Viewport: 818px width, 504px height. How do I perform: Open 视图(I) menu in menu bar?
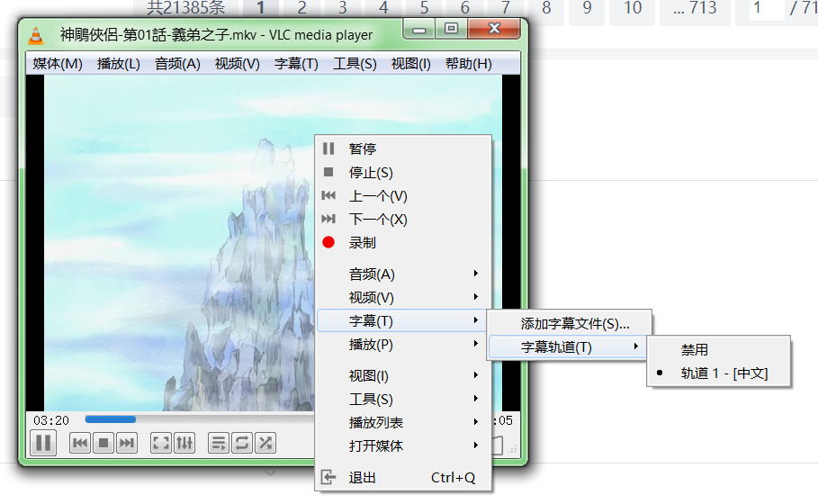click(x=411, y=64)
